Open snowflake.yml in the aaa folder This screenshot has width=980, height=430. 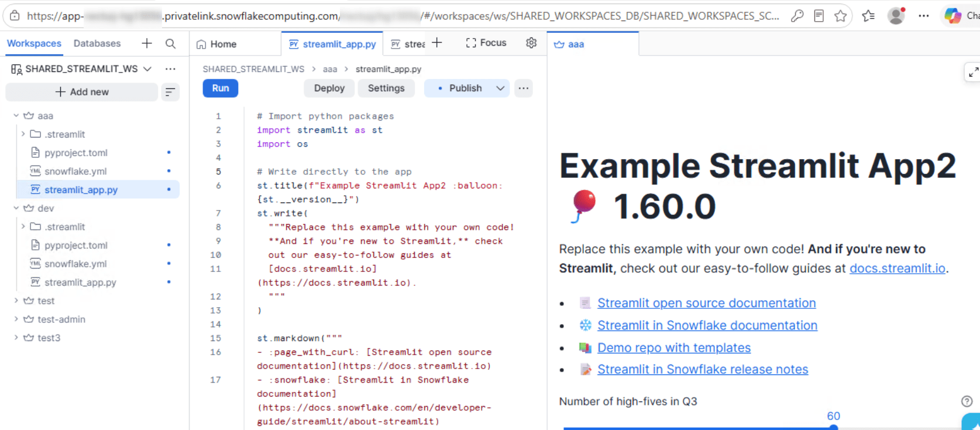click(75, 171)
